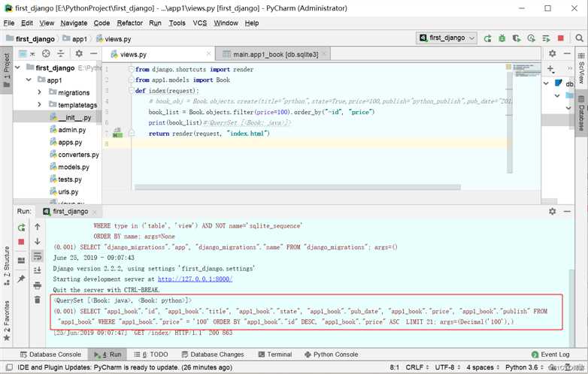Open Run panel settings gear

[553, 212]
